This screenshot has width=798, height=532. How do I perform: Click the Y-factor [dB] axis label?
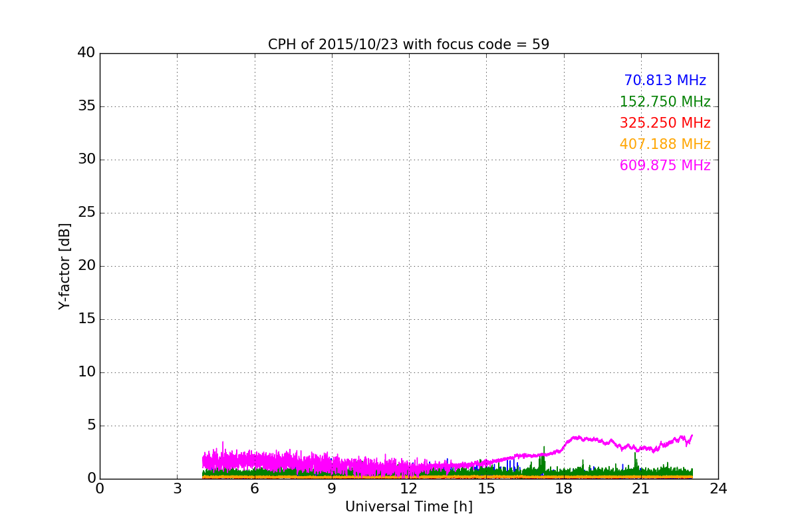65,266
